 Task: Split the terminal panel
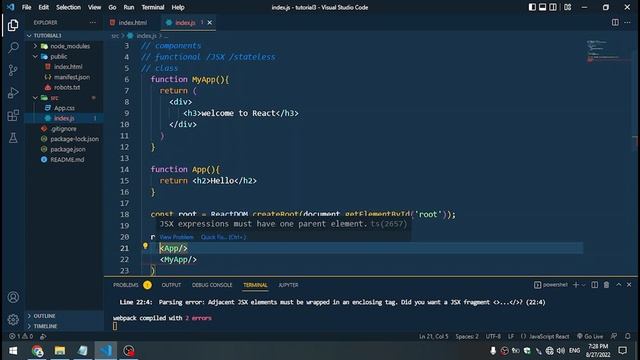pos(595,285)
